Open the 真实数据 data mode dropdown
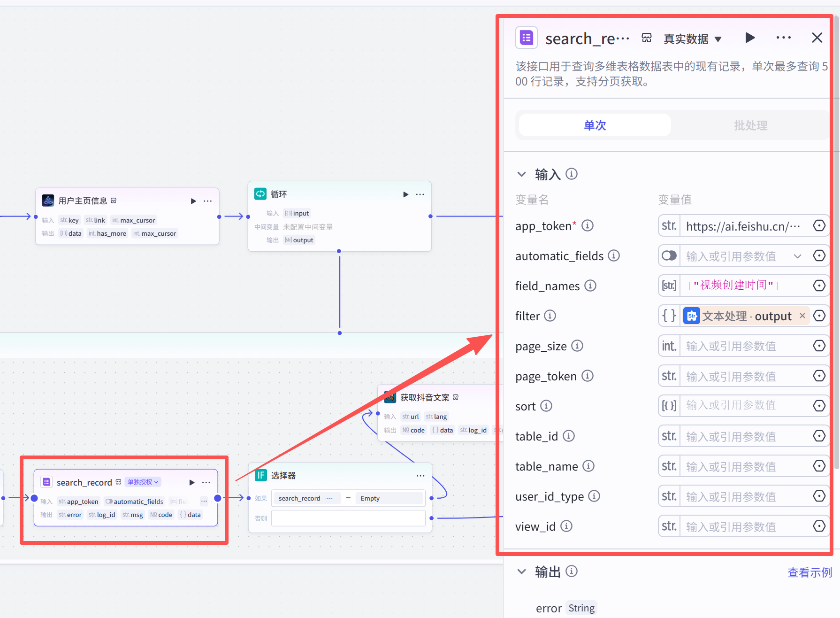This screenshot has width=840, height=618. 692,39
